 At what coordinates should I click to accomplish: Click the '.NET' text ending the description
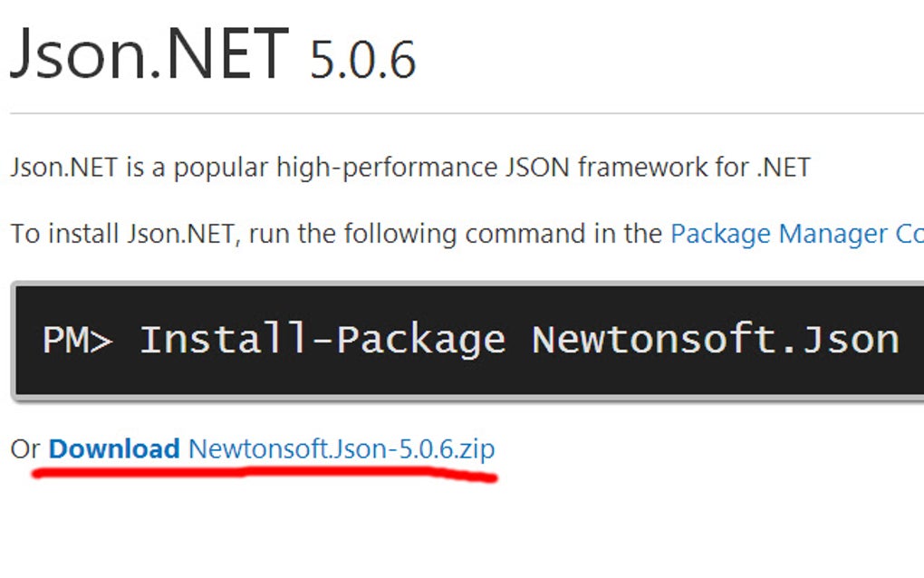pos(782,168)
